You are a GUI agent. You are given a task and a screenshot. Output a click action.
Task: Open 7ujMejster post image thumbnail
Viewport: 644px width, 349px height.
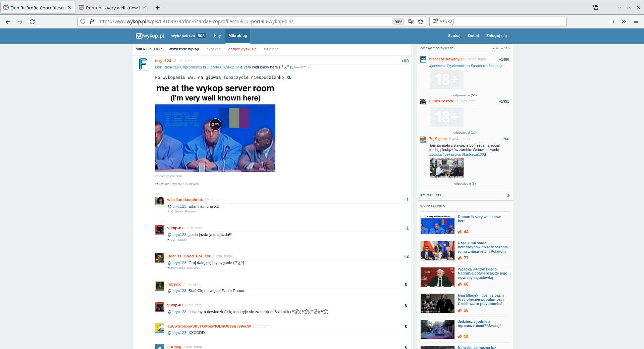tap(446, 168)
